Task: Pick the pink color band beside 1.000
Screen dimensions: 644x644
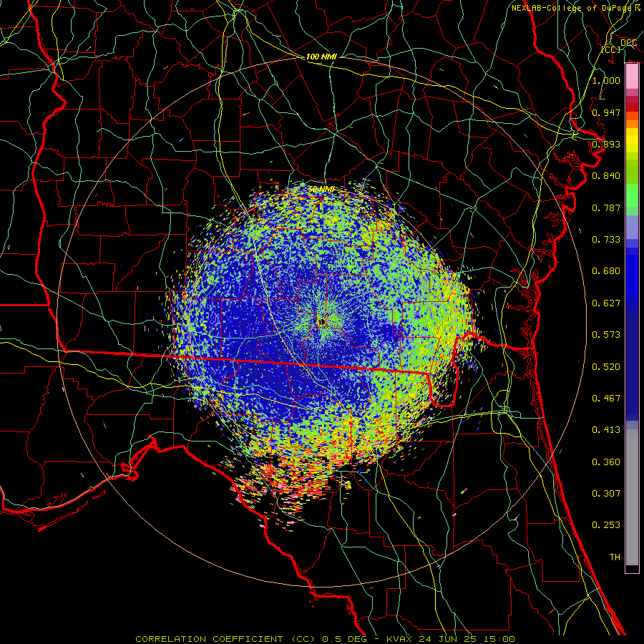Action: 632,77
